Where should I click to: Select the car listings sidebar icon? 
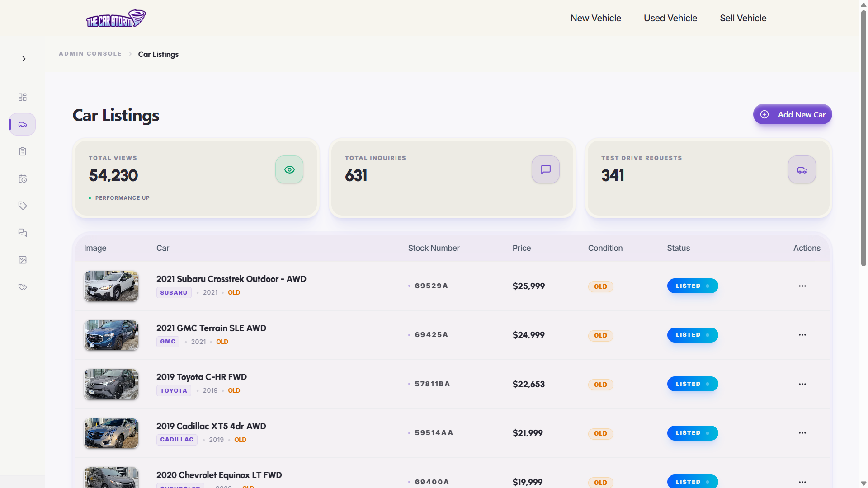[23, 124]
